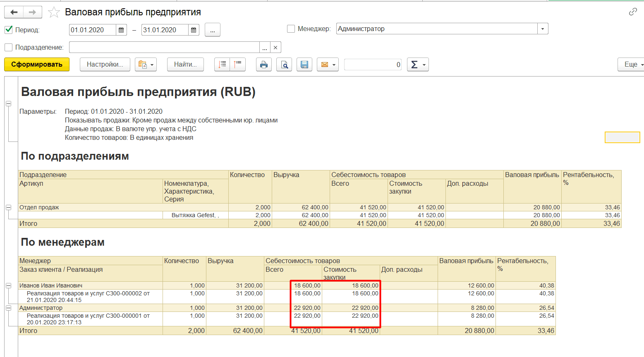This screenshot has width=644, height=357.
Task: Open report variants dropdown menu
Action: click(x=146, y=65)
